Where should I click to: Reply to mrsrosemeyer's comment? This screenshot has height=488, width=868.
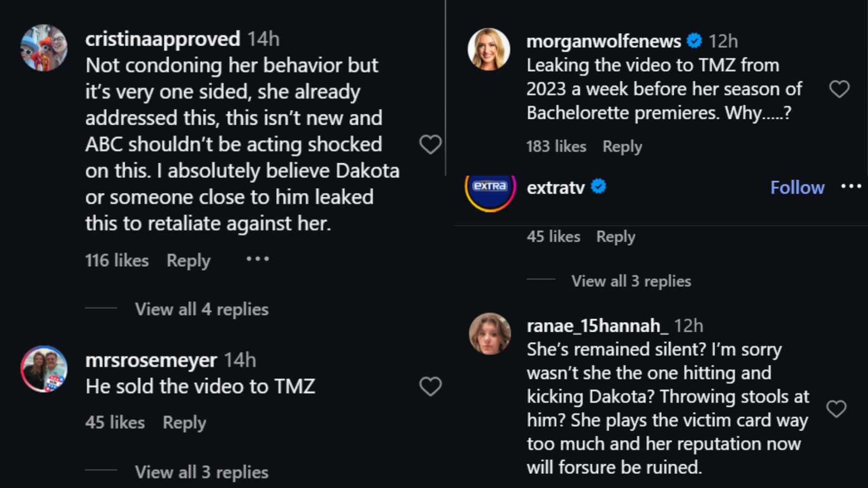pyautogui.click(x=184, y=422)
